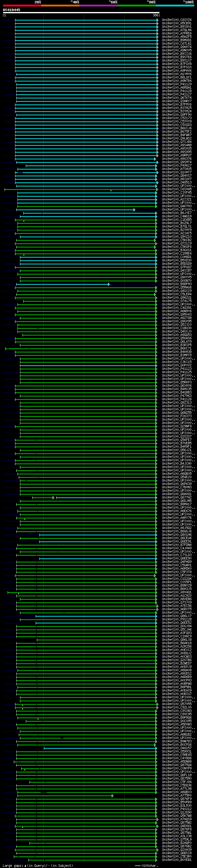
Task: Click the UniRef100_A1YMY6 label
Action: pos(176,74)
